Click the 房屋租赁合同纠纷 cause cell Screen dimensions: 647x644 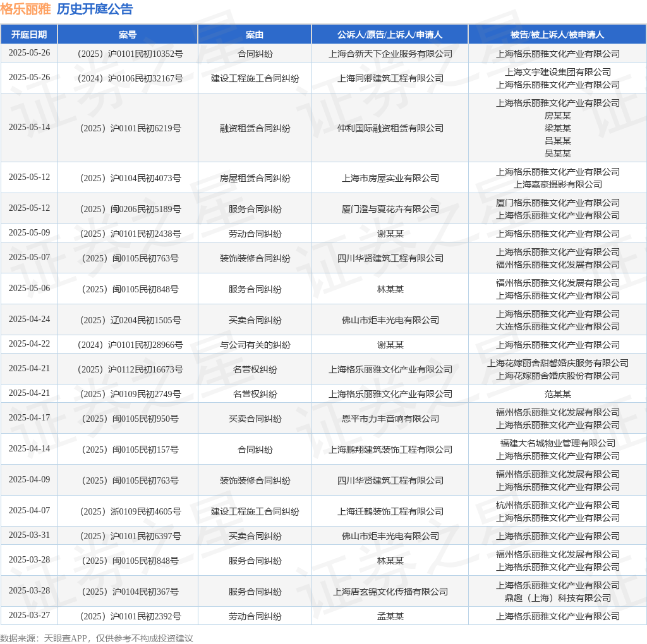click(x=255, y=178)
